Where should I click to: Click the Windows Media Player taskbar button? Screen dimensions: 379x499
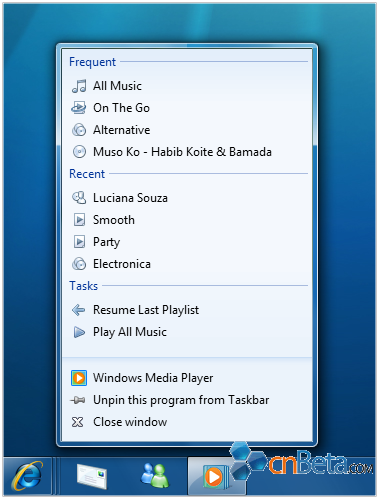(x=217, y=476)
